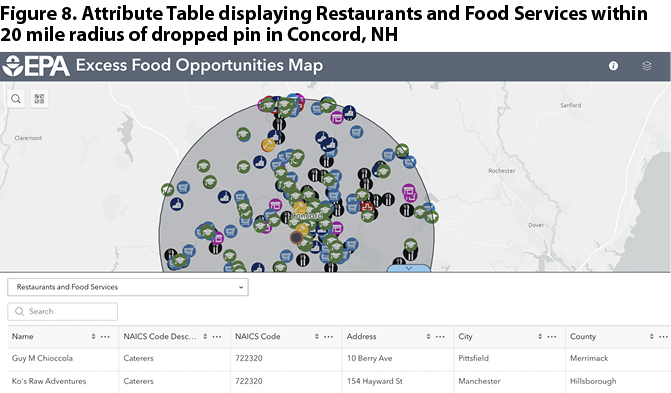Viewport: 671px width, 393px height.
Task: Select the Guy M Chioccola row
Action: pos(339,359)
